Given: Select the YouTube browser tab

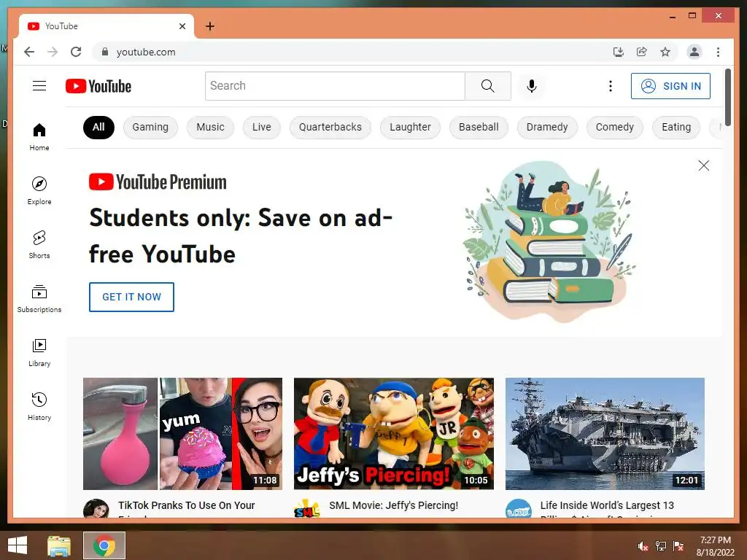Looking at the screenshot, I should tap(107, 26).
